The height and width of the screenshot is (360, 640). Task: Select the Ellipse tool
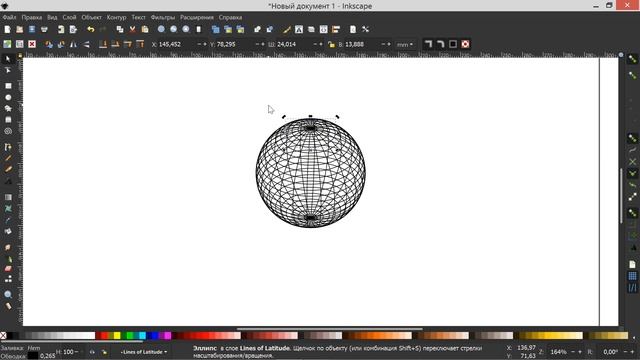(8, 98)
